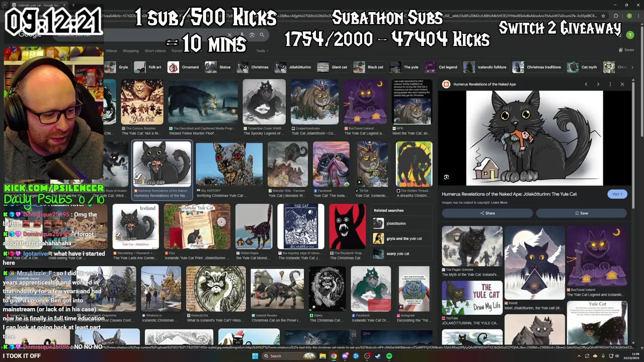The image size is (644, 362).
Task: Open The Curious Rambler Yule Cat thumbnail
Action: pos(142,102)
